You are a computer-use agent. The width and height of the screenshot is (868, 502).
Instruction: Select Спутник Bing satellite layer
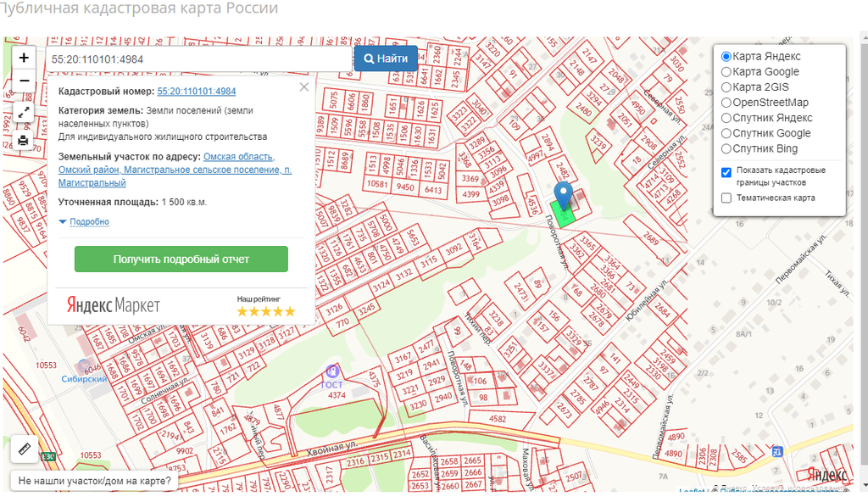click(726, 149)
